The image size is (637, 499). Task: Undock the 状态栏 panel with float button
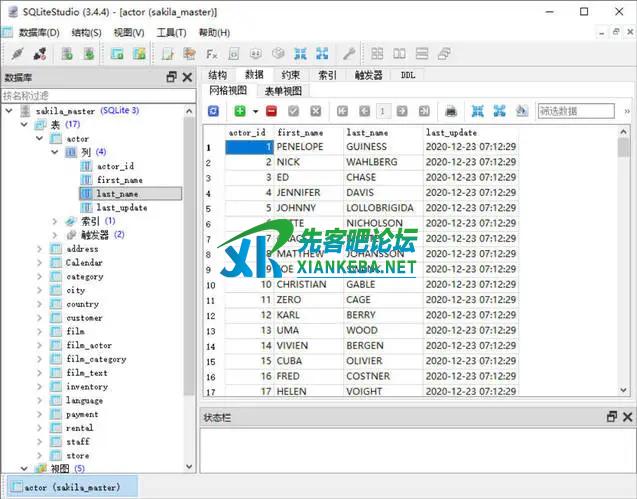coord(612,416)
